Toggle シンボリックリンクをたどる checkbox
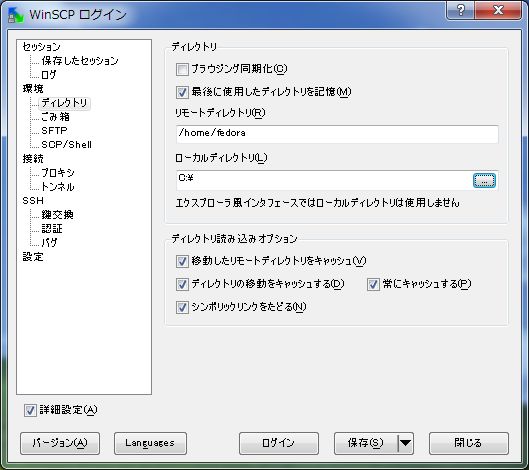 (182, 307)
